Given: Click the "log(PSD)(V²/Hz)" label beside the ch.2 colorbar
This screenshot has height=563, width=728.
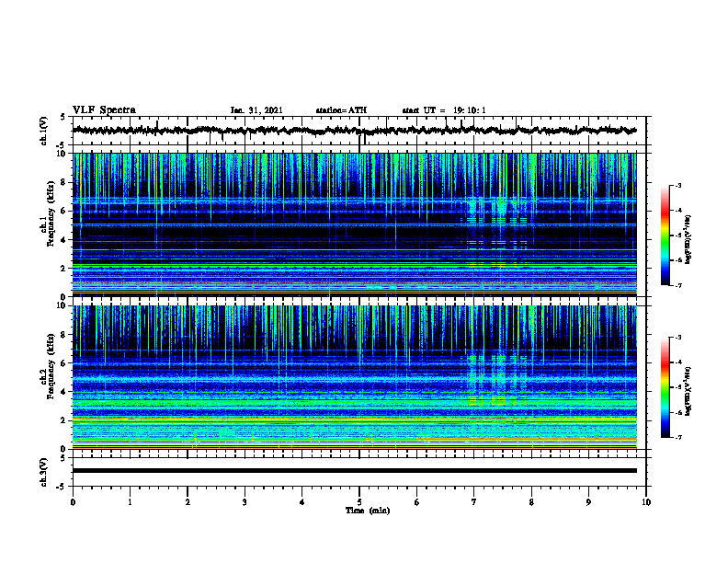Looking at the screenshot, I should coord(688,391).
